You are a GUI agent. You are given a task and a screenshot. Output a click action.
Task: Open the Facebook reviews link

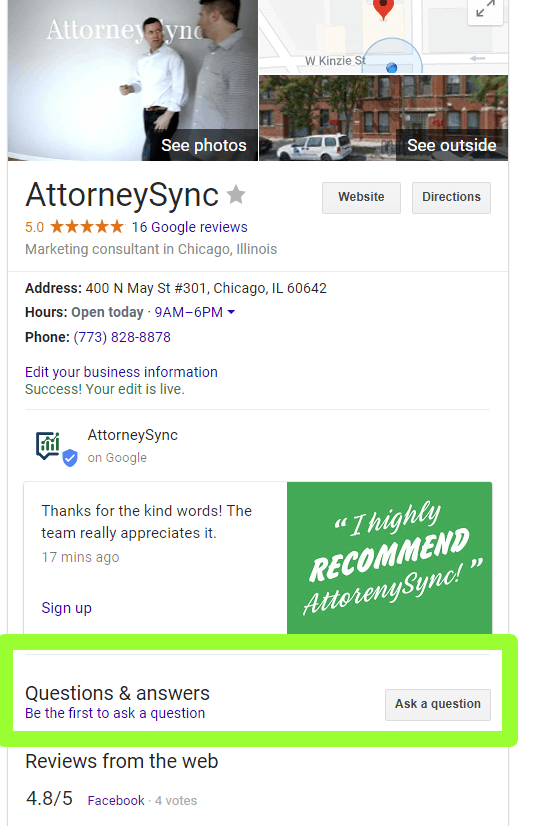pos(116,801)
